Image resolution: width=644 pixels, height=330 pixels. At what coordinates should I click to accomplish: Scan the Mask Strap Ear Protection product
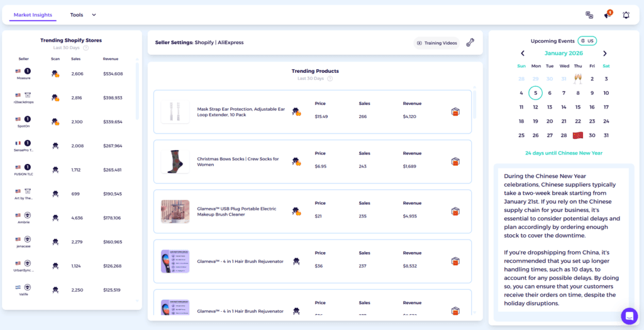point(297,112)
